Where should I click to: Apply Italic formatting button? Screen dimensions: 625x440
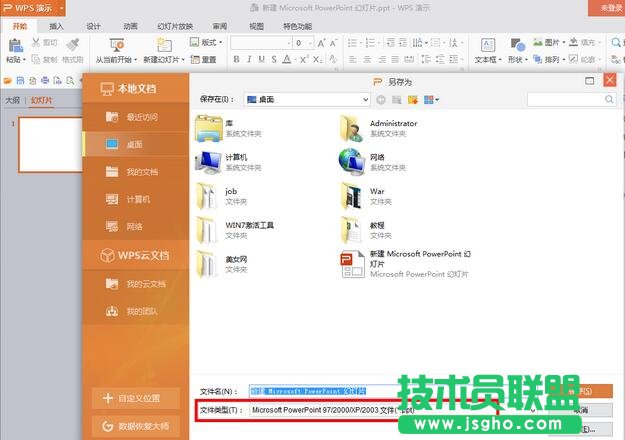pos(249,59)
